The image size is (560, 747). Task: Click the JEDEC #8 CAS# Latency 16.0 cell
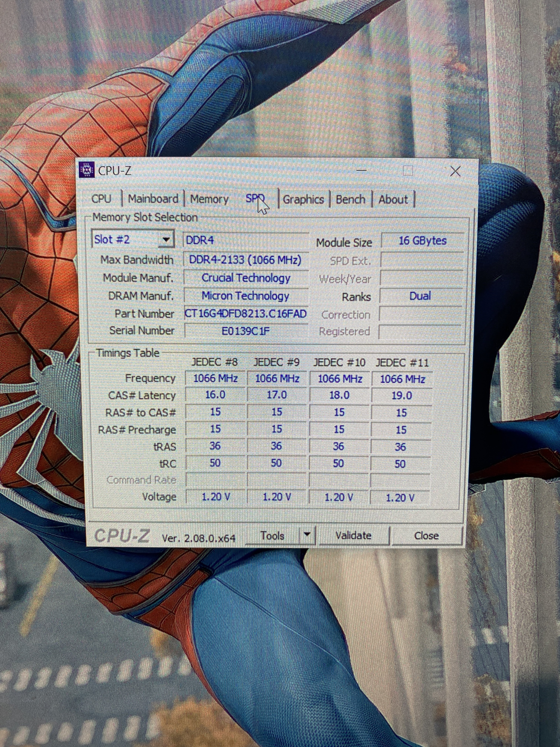[215, 395]
